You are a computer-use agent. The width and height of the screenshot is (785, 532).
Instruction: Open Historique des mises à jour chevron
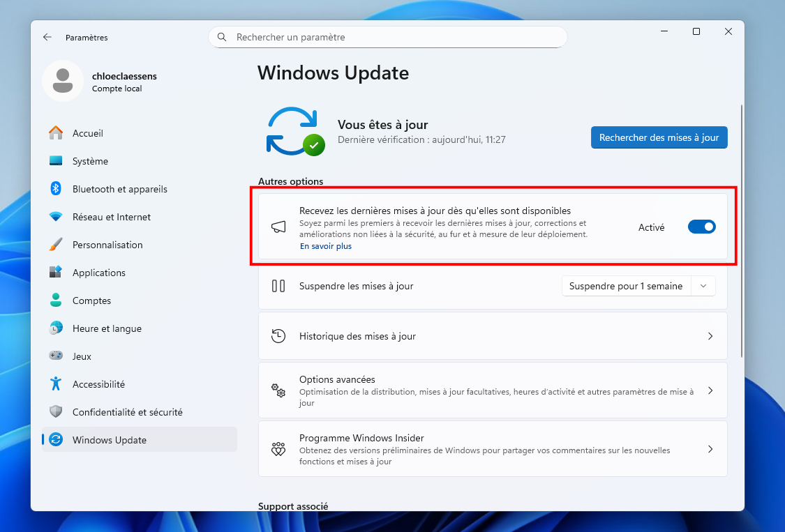point(710,336)
